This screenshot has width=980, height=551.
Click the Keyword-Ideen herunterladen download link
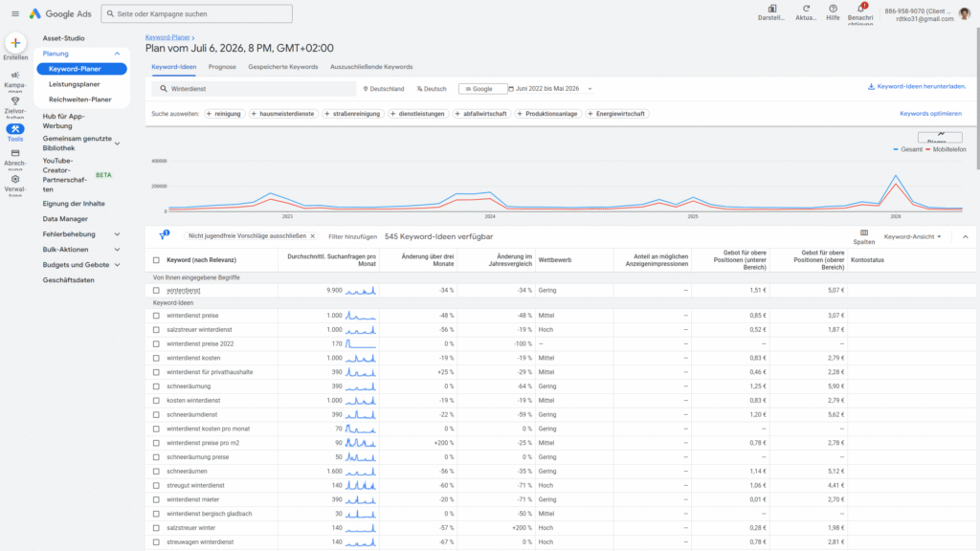917,87
